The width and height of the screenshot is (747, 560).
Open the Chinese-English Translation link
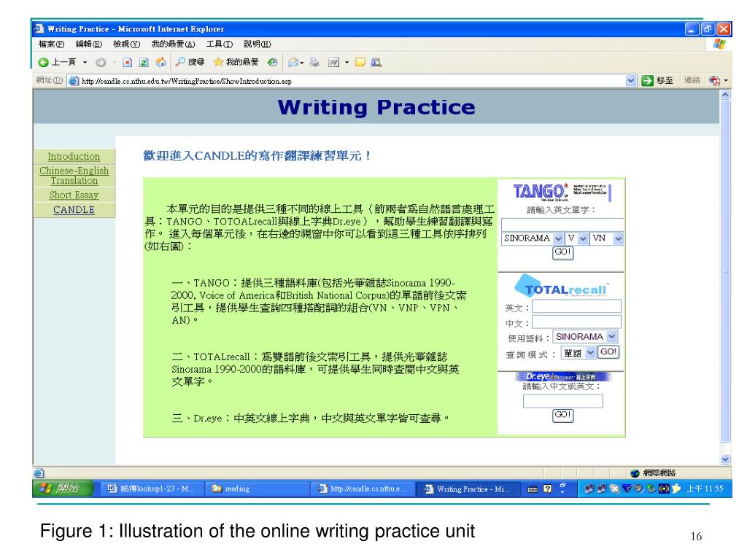(74, 175)
